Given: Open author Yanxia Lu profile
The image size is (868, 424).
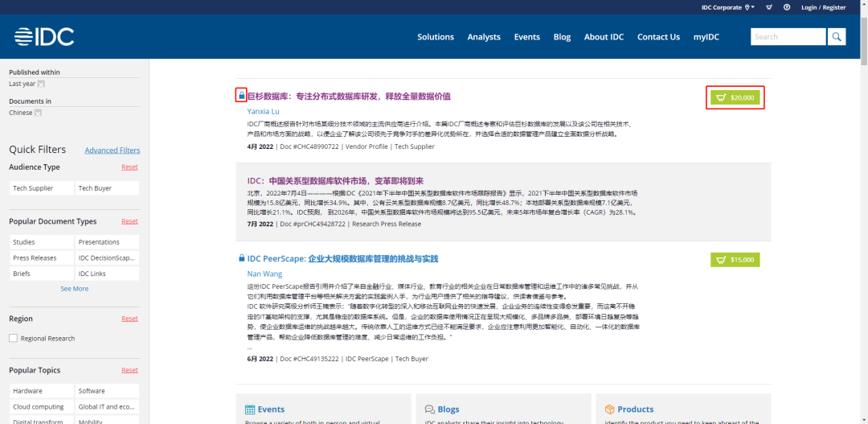Looking at the screenshot, I should point(263,111).
